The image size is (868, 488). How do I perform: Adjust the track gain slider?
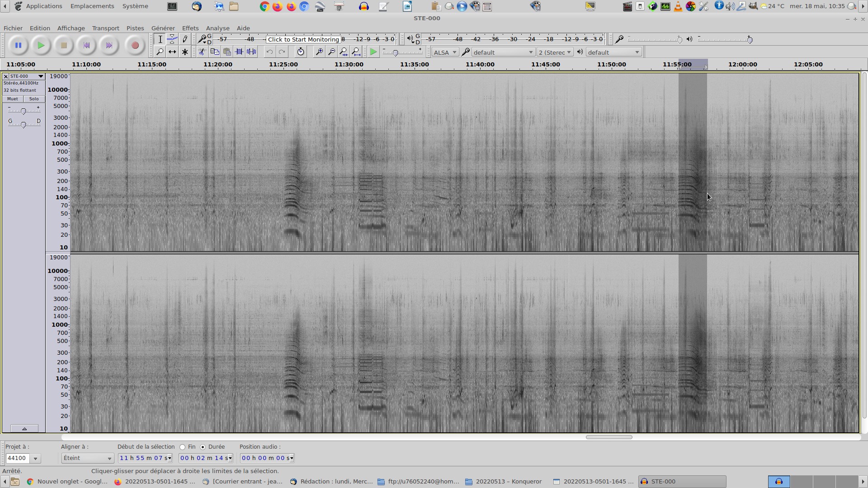pos(24,111)
